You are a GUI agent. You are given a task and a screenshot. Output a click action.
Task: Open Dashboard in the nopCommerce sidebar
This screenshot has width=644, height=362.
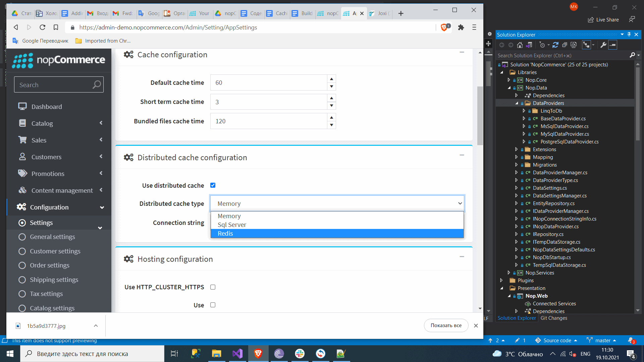click(47, 106)
